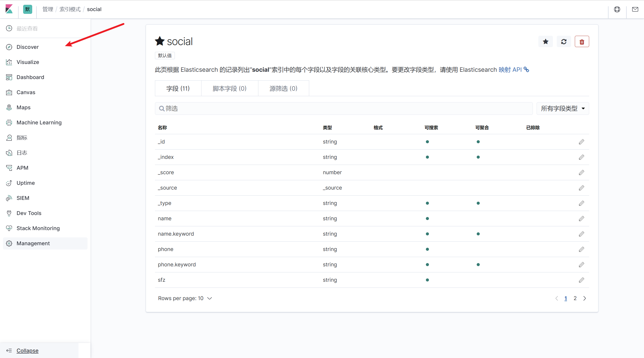Screen dimensions: 644x358
Task: Click the Kibana logo home icon
Action: (x=9, y=9)
